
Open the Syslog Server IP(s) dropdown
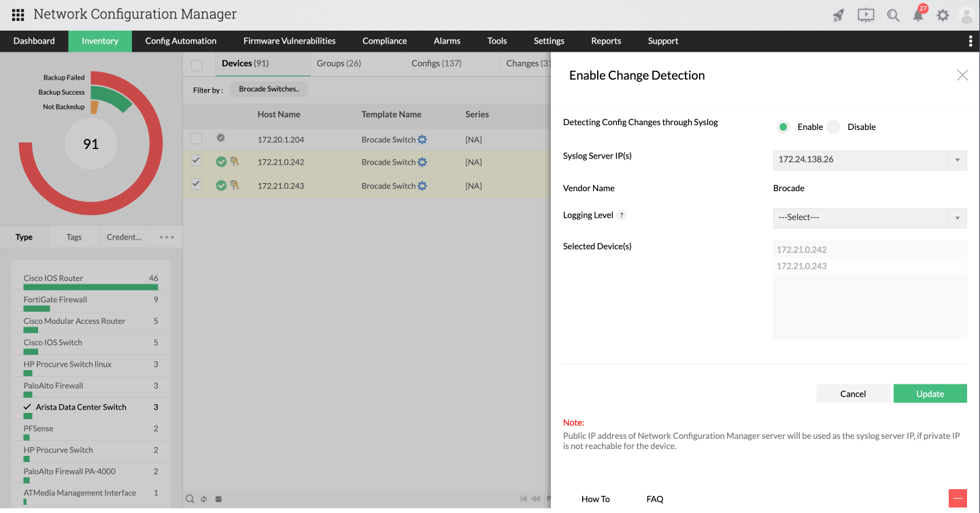[x=957, y=160]
